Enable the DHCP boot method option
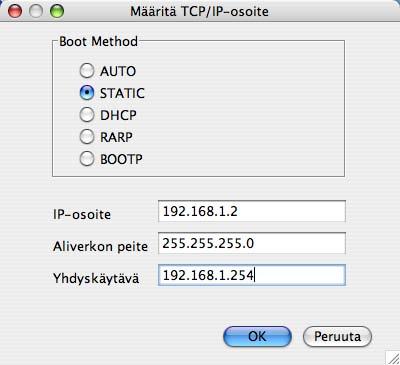400x365 pixels. coord(87,115)
